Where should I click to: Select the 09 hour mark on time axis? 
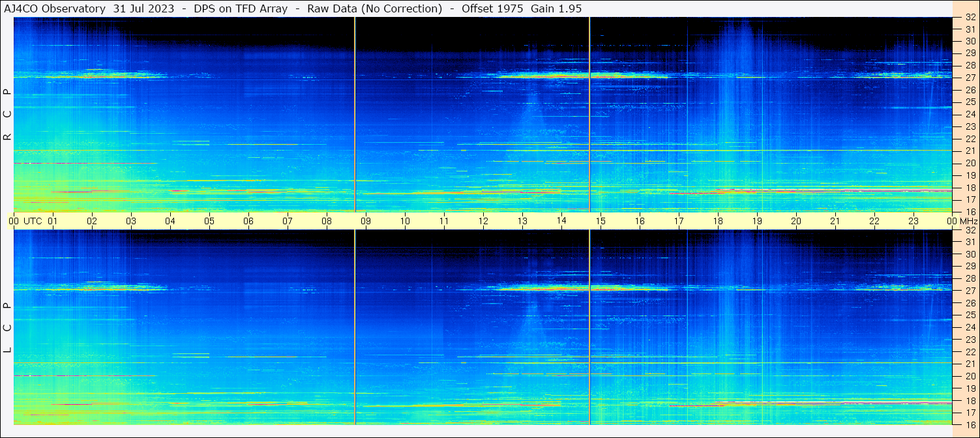tap(366, 221)
